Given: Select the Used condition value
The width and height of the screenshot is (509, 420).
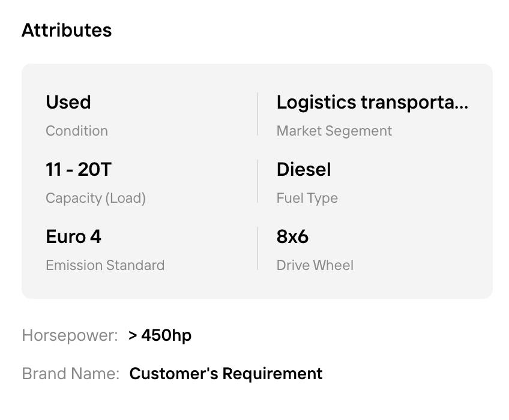Looking at the screenshot, I should pos(68,102).
